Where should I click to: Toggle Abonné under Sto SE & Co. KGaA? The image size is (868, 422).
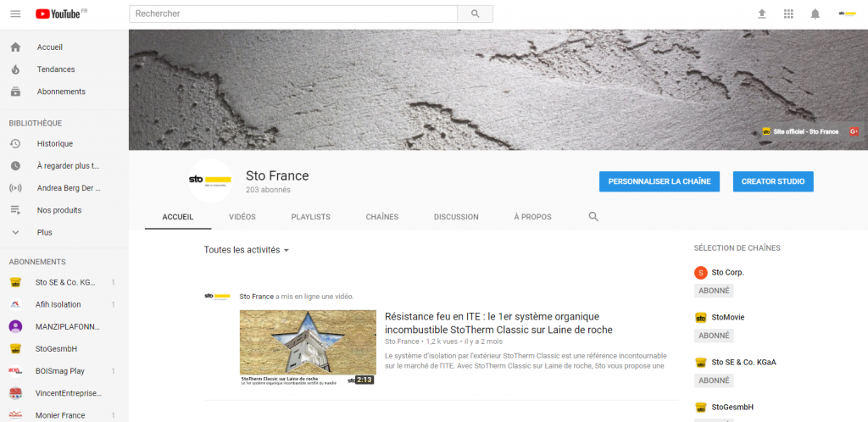pyautogui.click(x=714, y=380)
